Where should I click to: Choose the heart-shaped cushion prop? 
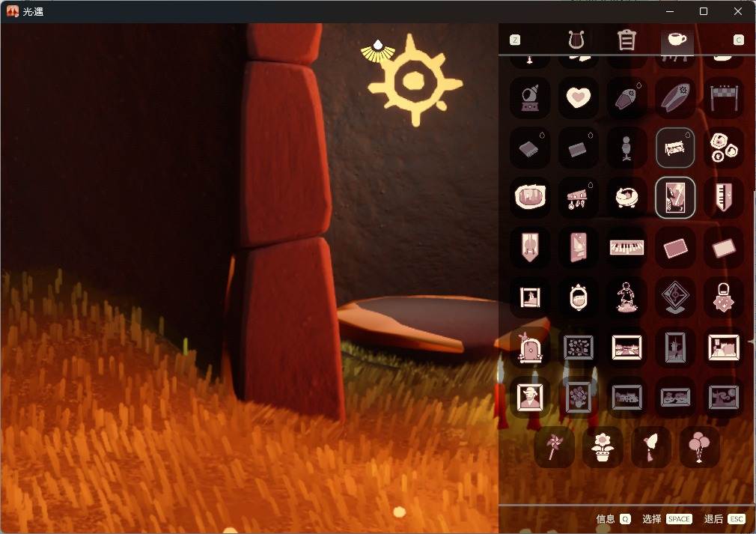(x=578, y=98)
